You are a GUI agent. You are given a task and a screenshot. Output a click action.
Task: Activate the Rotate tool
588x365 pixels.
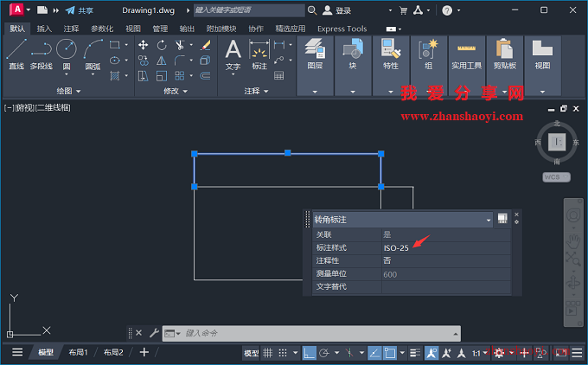(x=162, y=45)
